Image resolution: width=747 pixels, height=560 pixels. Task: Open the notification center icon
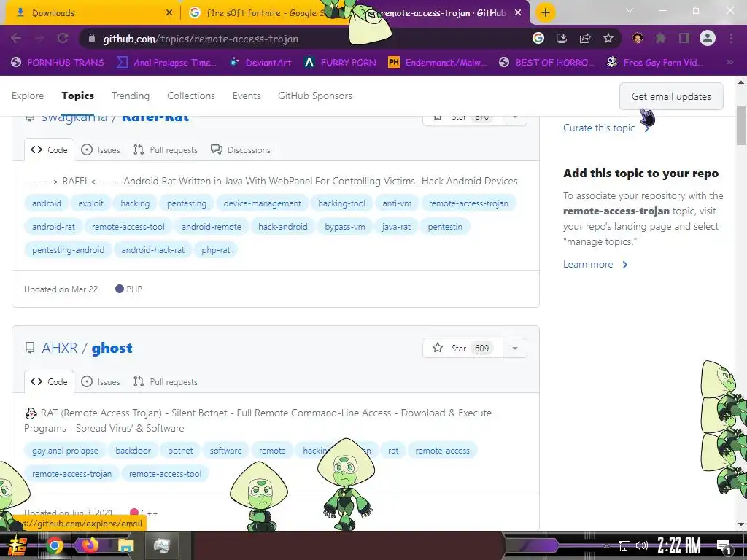pos(724,547)
